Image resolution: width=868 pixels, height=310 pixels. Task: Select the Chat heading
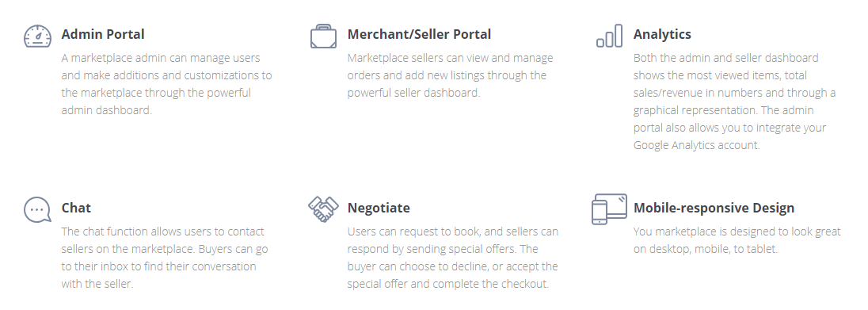point(76,208)
